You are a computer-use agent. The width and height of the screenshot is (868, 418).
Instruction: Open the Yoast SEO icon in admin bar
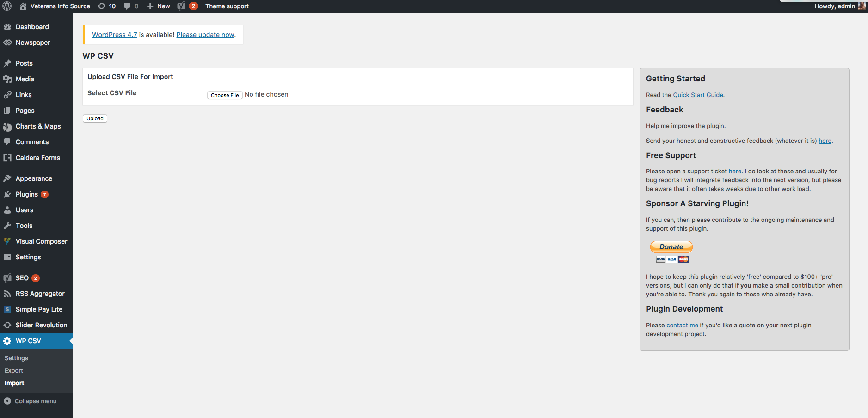tap(181, 6)
